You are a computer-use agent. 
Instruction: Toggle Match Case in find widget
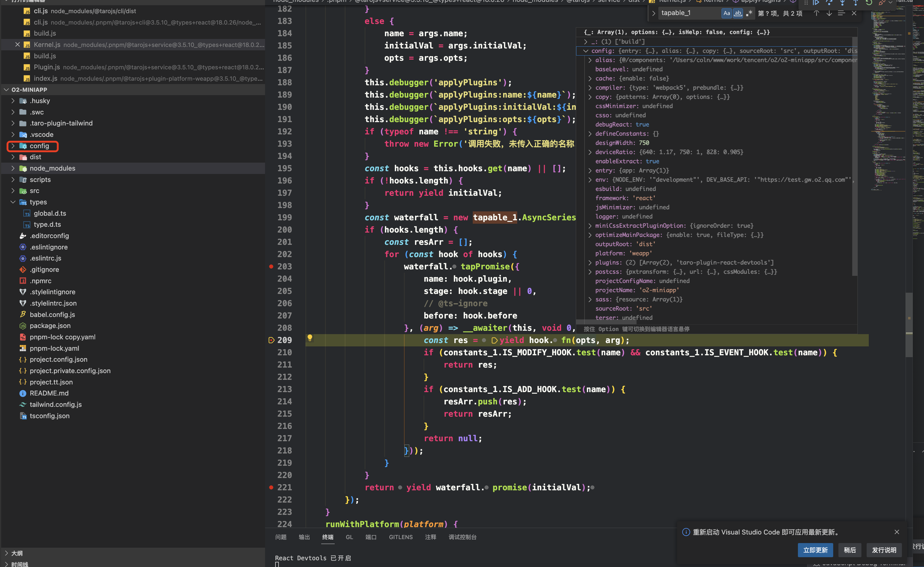(x=727, y=13)
